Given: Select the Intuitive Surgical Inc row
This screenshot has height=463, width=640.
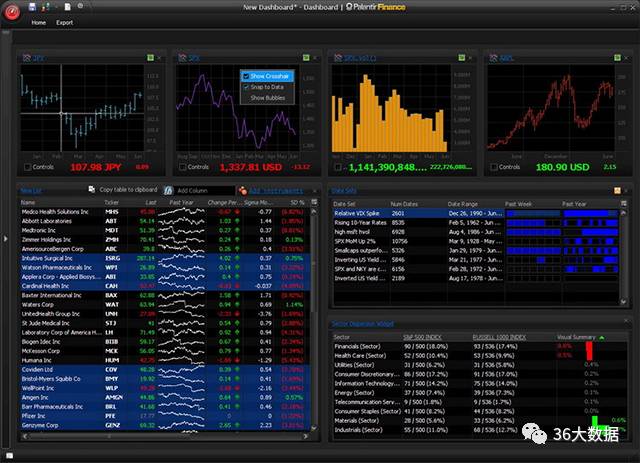Looking at the screenshot, I should pyautogui.click(x=165, y=258).
